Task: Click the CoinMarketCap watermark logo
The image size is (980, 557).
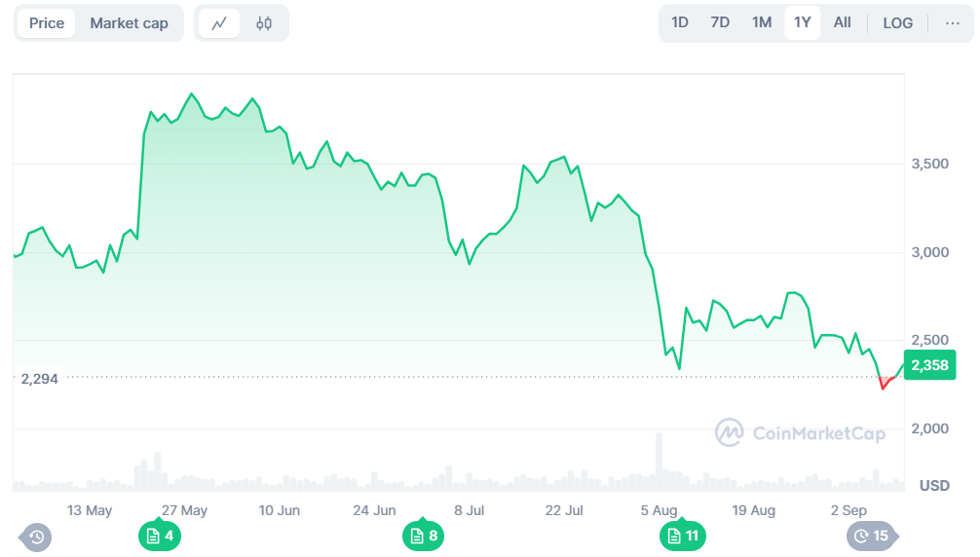Action: click(800, 433)
